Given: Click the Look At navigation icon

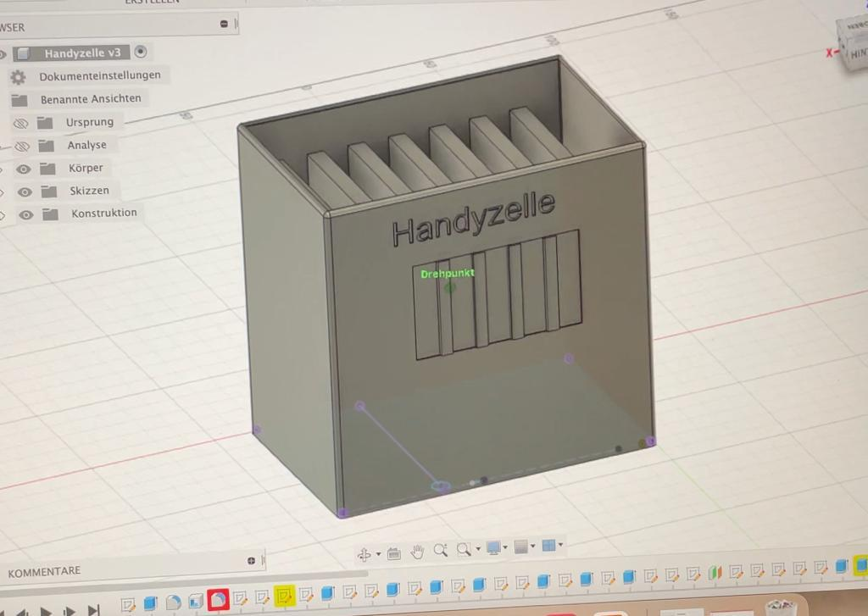Looking at the screenshot, I should (394, 553).
